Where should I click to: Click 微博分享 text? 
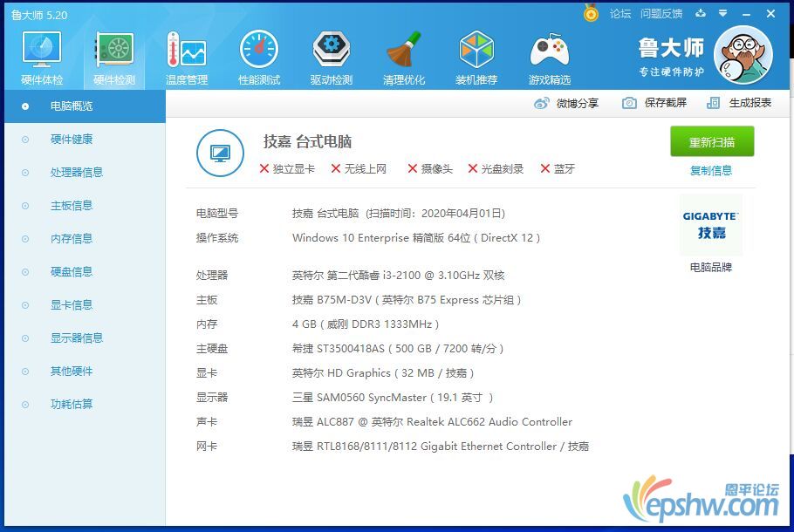[x=578, y=103]
